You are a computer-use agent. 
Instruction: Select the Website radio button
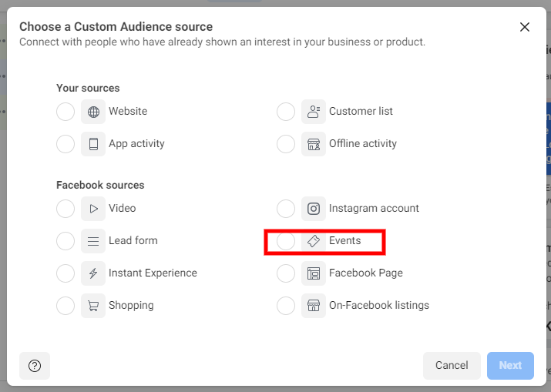[66, 112]
